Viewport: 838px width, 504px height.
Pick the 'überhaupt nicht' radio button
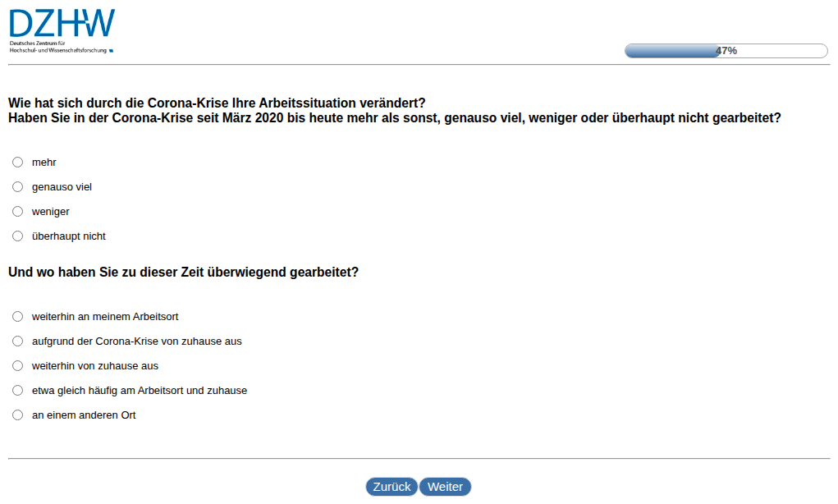point(17,236)
